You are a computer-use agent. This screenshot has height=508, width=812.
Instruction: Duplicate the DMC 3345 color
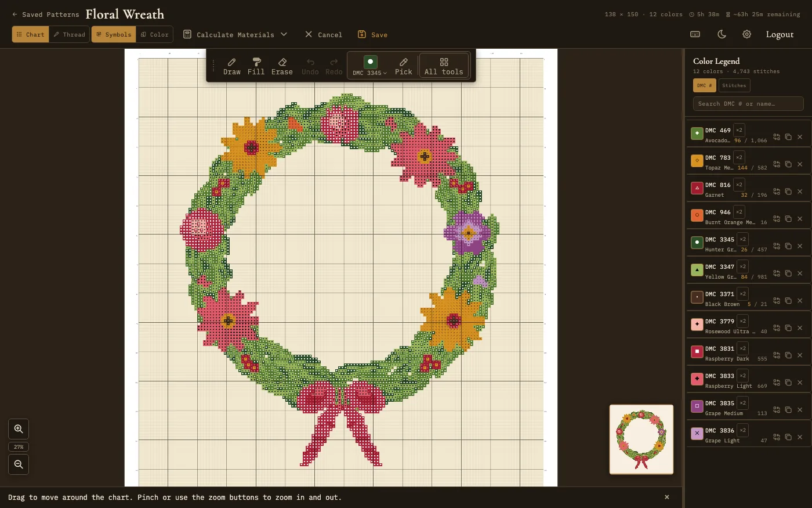tap(788, 246)
